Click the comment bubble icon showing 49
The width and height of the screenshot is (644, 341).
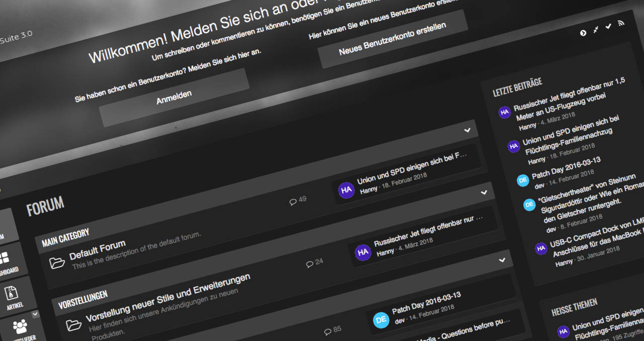(x=293, y=202)
